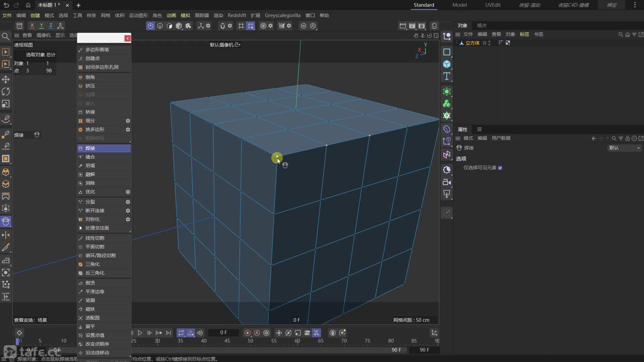This screenshot has width=644, height=362.
Task: Open the Redshift menu
Action: click(237, 15)
